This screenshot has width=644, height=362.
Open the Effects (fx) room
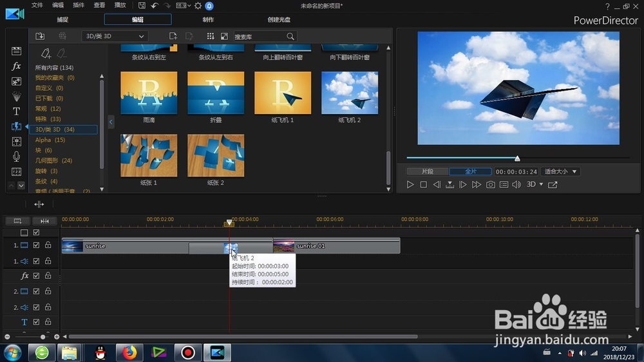click(x=17, y=66)
